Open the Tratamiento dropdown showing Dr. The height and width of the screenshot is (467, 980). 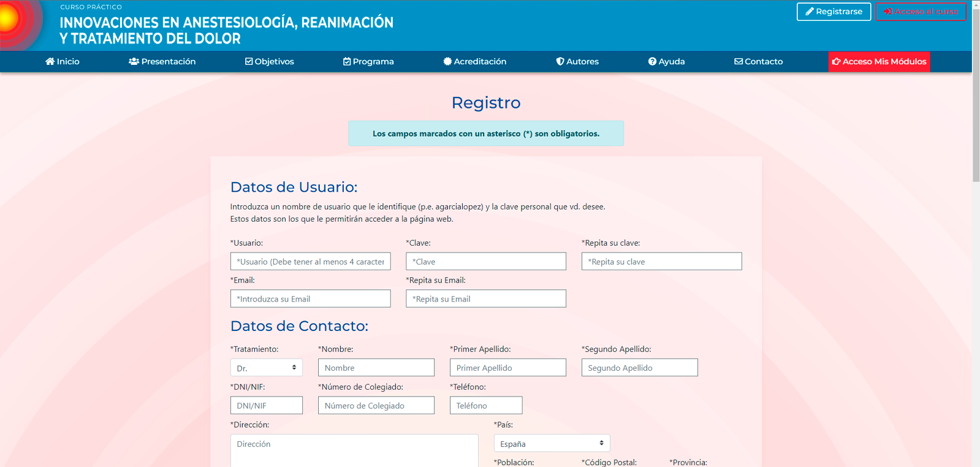click(x=267, y=368)
